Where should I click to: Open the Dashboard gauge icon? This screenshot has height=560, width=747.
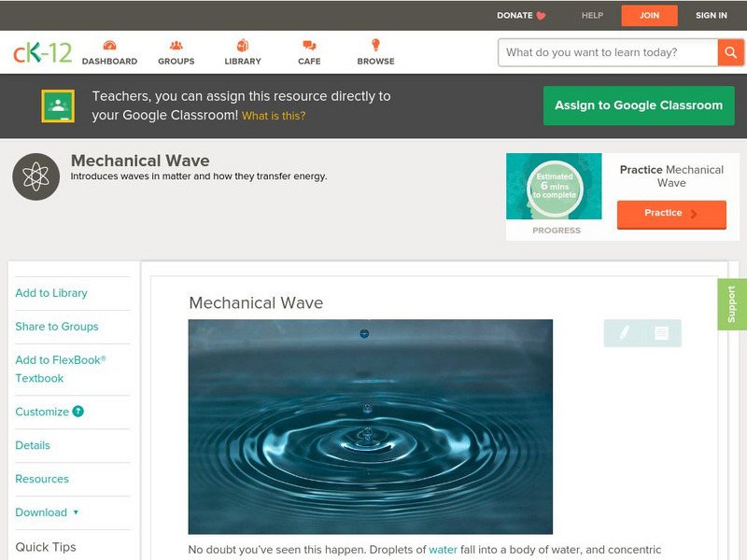tap(109, 45)
